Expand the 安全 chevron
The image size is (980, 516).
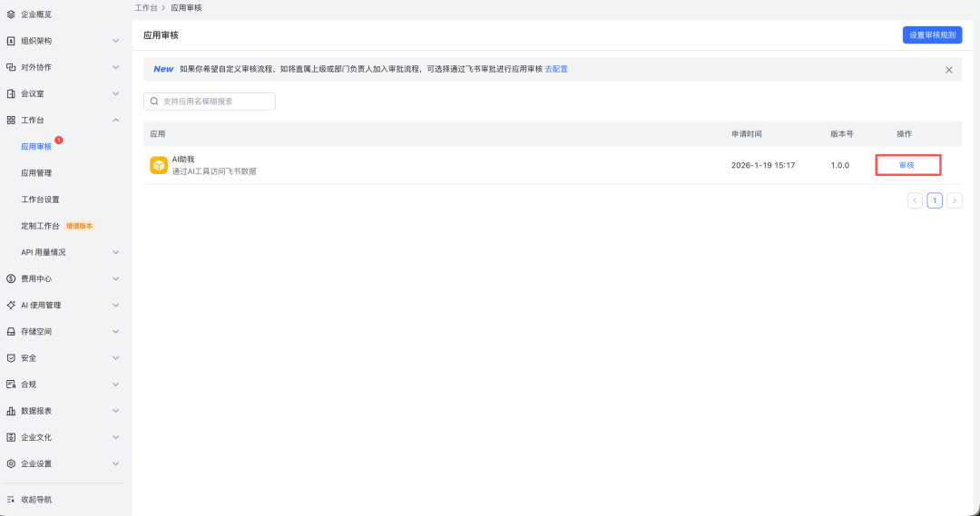pos(115,358)
